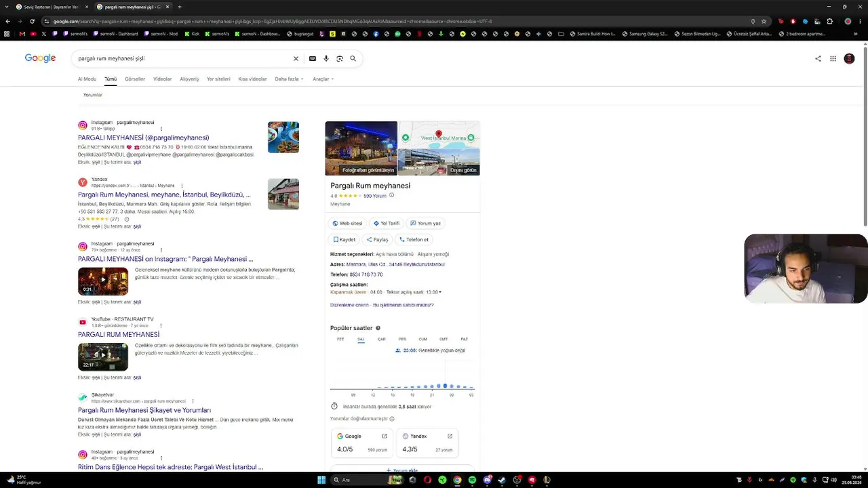This screenshot has height=488, width=868.
Task: Click the Web sitesi button
Action: click(347, 223)
